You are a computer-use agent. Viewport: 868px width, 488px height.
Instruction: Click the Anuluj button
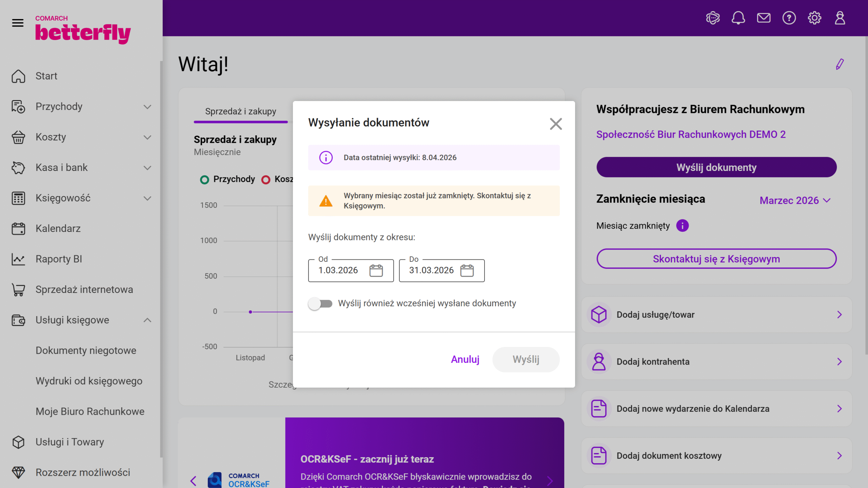point(465,359)
